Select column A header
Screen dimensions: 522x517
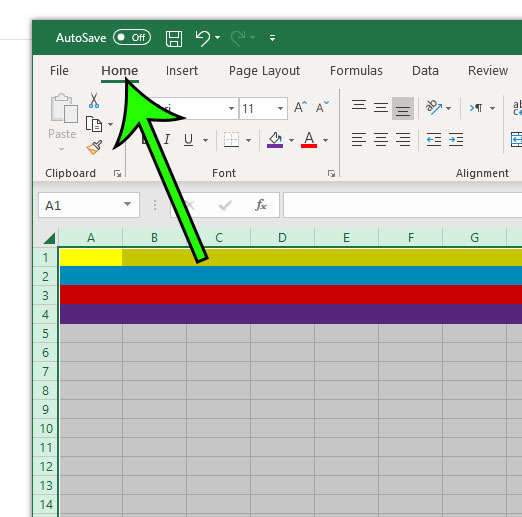click(91, 238)
